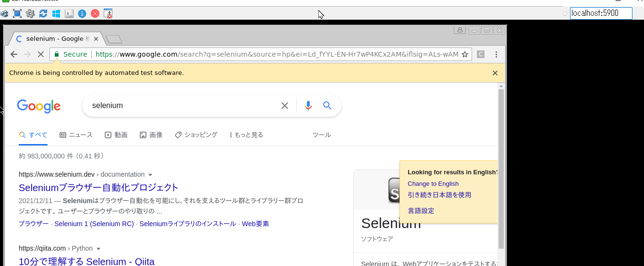Send Windows key via VNC toolbar
The height and width of the screenshot is (266, 644).
click(56, 13)
